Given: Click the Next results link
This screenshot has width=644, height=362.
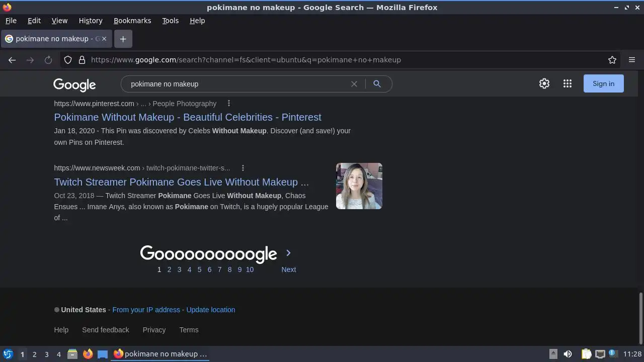Looking at the screenshot, I should coord(289,269).
